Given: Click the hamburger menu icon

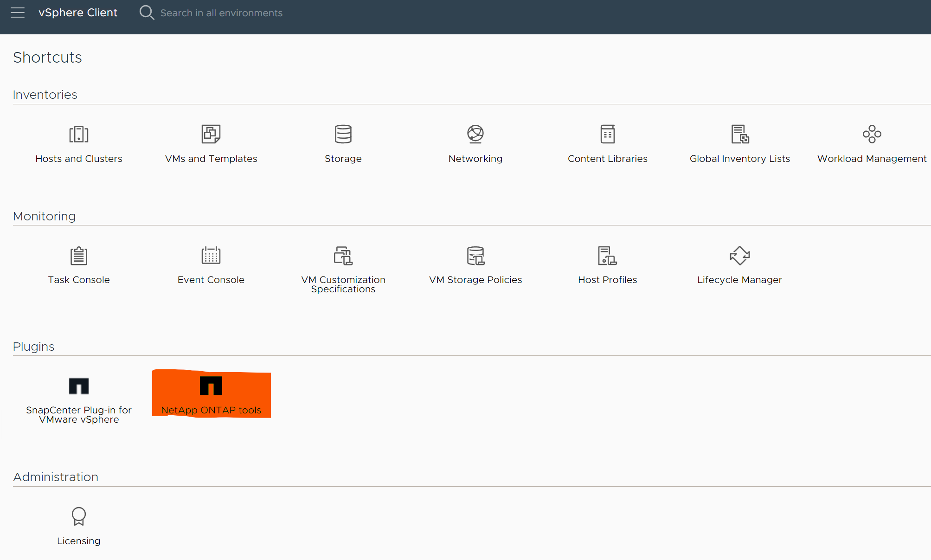Looking at the screenshot, I should pos(17,12).
